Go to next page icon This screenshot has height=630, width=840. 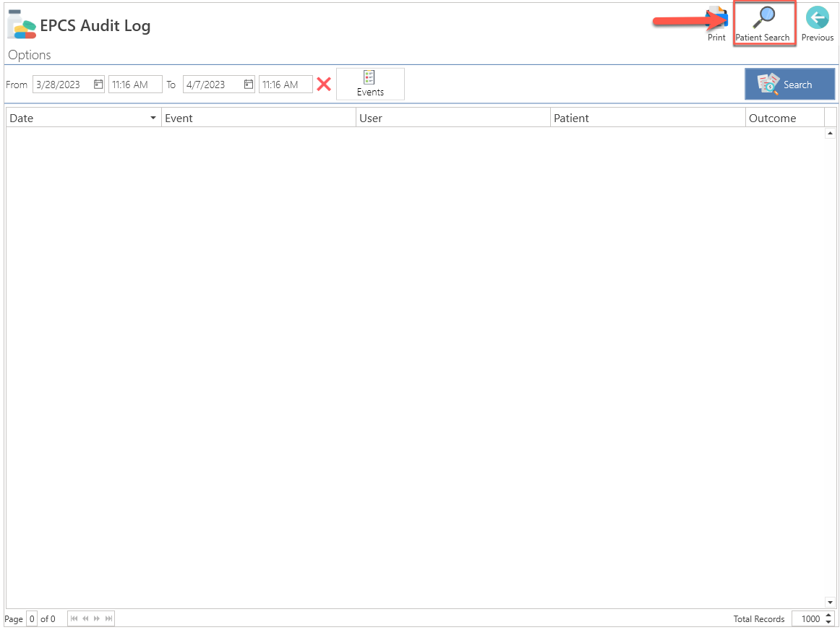coord(97,618)
